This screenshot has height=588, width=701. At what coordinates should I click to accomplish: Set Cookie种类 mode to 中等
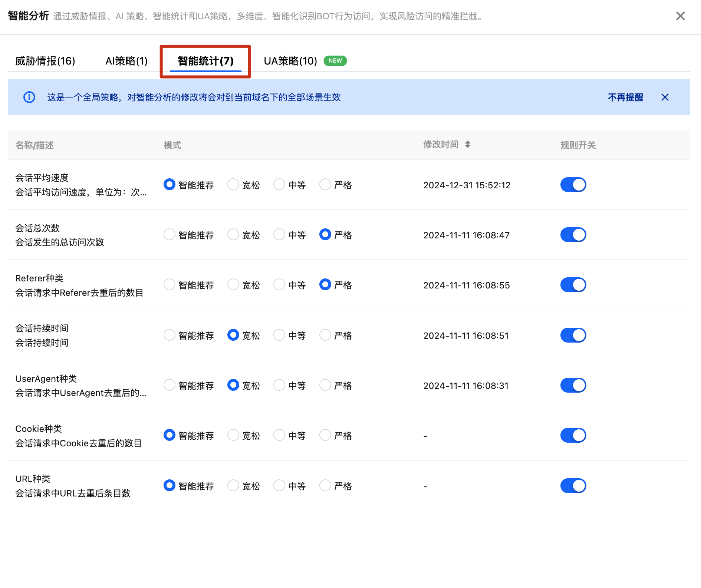[x=279, y=435]
